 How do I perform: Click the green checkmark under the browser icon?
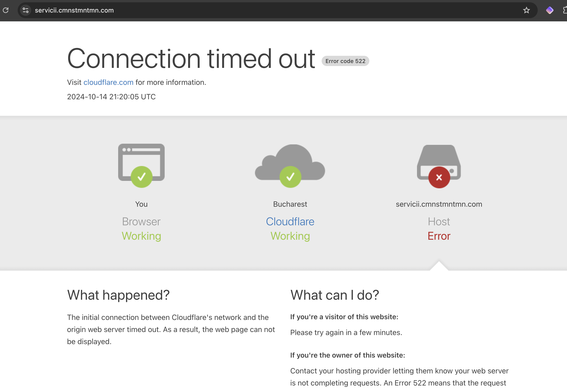(141, 177)
